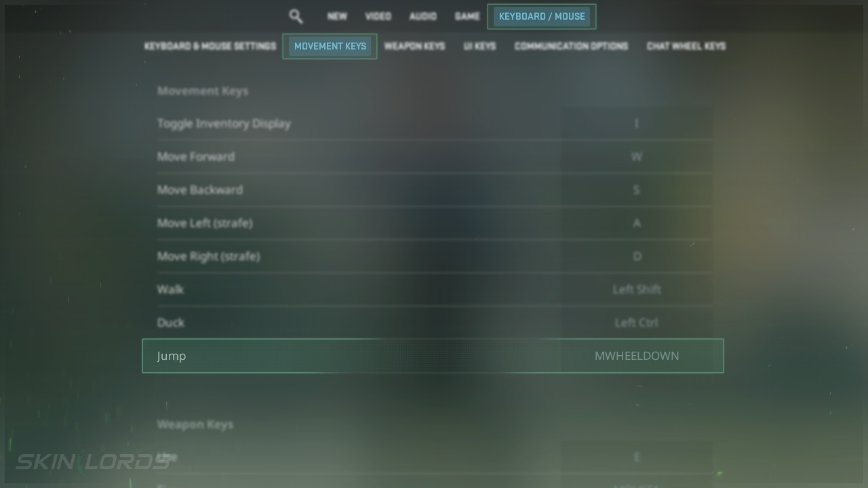
Task: Select the Jump row label
Action: (172, 356)
